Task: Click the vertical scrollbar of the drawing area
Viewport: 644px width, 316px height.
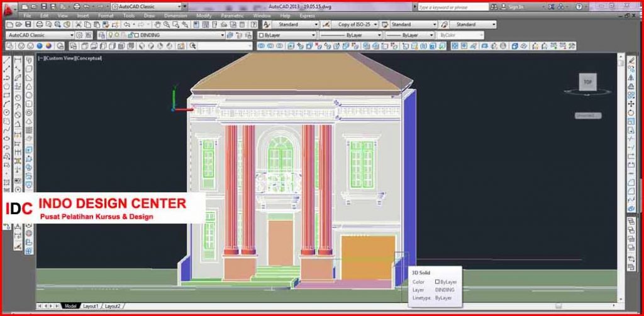Action: [x=620, y=178]
